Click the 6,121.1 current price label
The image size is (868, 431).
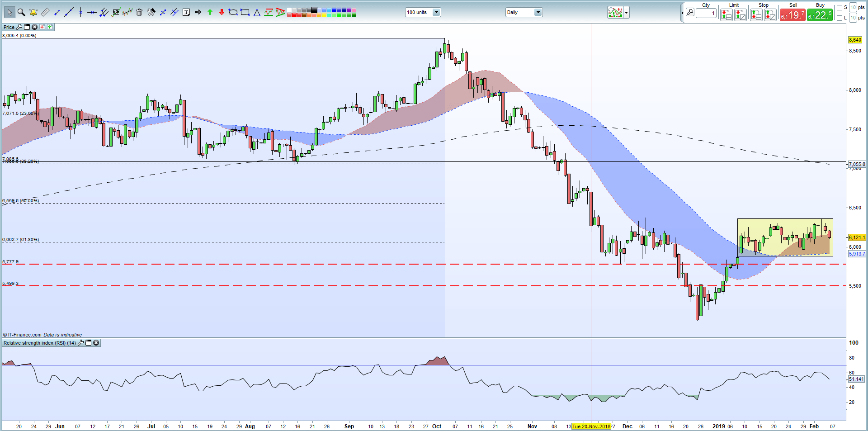pos(857,237)
